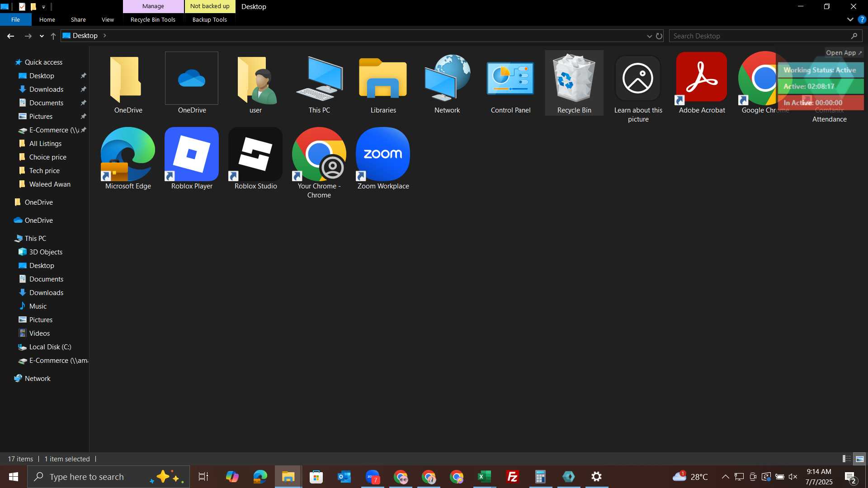Image resolution: width=868 pixels, height=488 pixels.
Task: Open recent locations dropdown arrow
Action: pos(42,36)
